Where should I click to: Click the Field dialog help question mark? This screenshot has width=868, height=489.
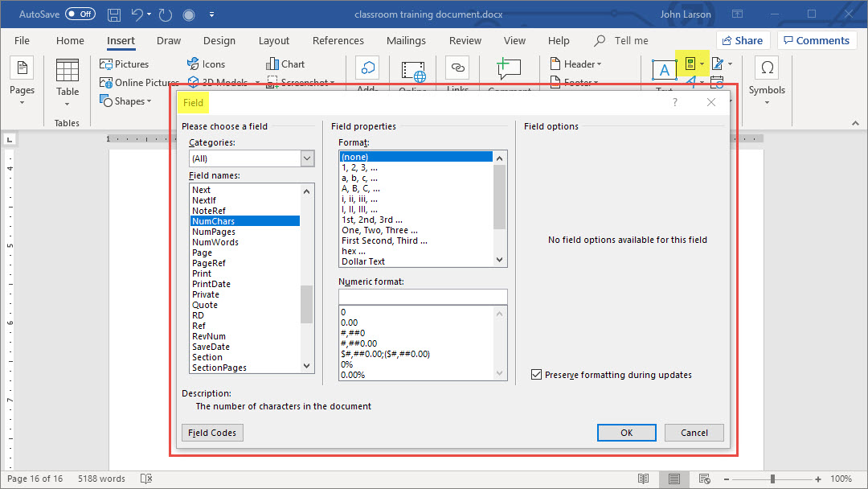tap(675, 102)
